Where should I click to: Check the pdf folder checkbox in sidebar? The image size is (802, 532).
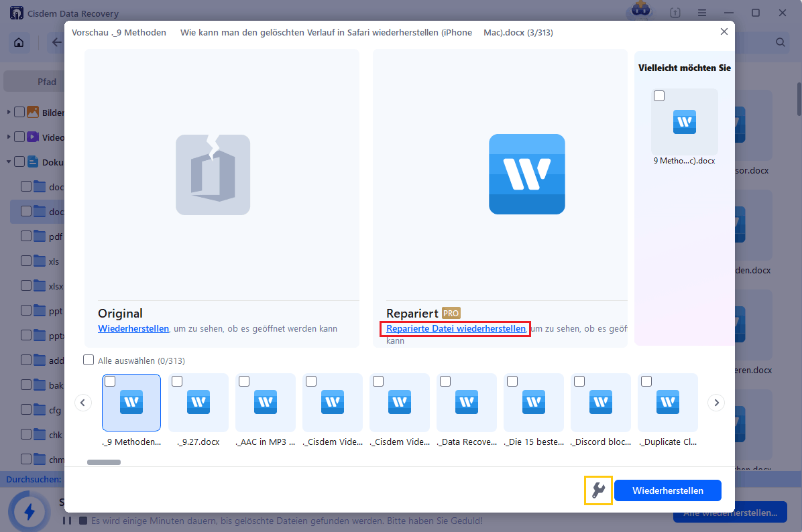click(x=26, y=236)
